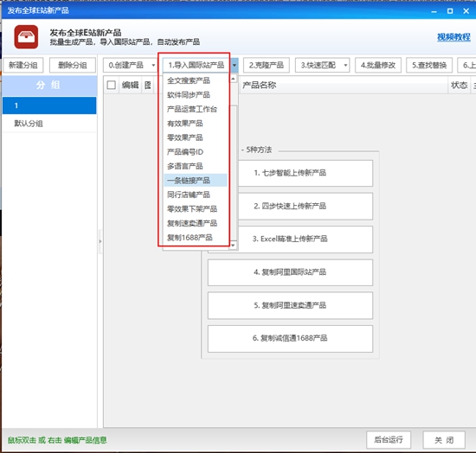Click the 后台运行 button

pos(389,440)
